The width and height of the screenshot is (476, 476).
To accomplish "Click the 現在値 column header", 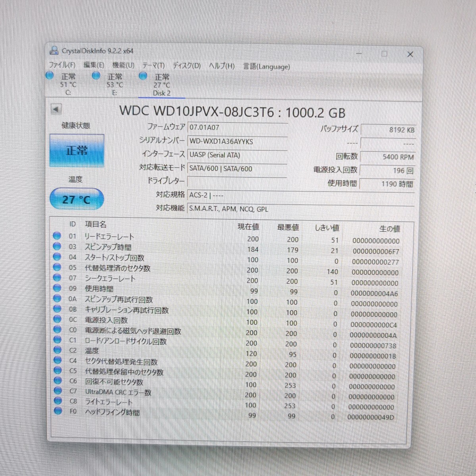I will [248, 226].
